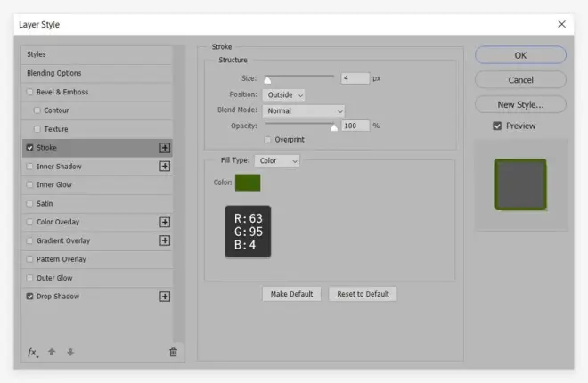The image size is (588, 383).
Task: Click the Cancel button
Action: (x=520, y=80)
